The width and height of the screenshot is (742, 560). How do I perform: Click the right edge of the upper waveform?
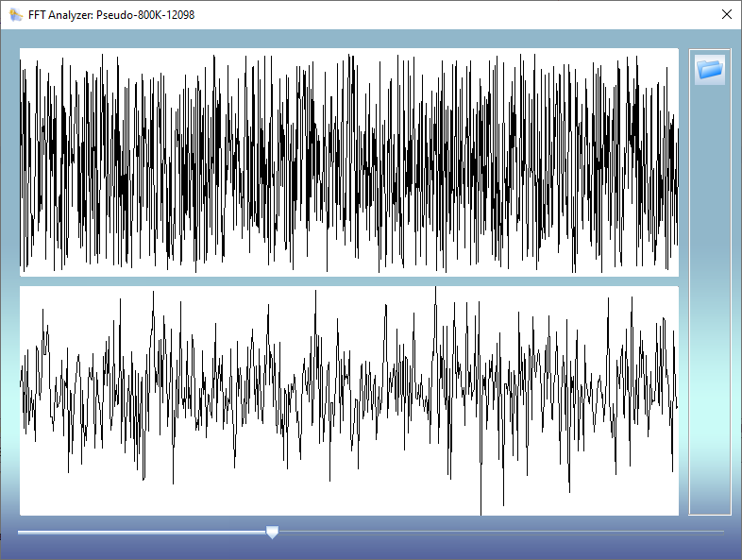click(x=675, y=162)
